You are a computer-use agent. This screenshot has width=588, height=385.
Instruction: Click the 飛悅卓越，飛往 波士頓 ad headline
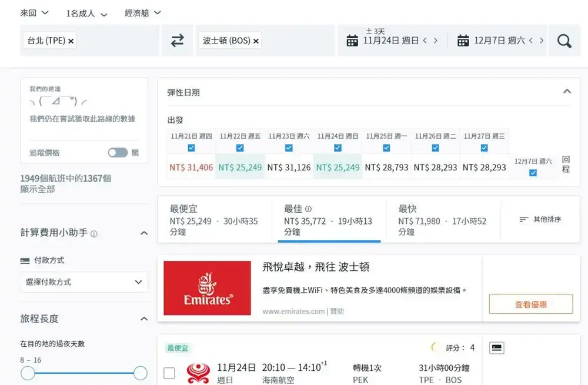click(x=316, y=267)
